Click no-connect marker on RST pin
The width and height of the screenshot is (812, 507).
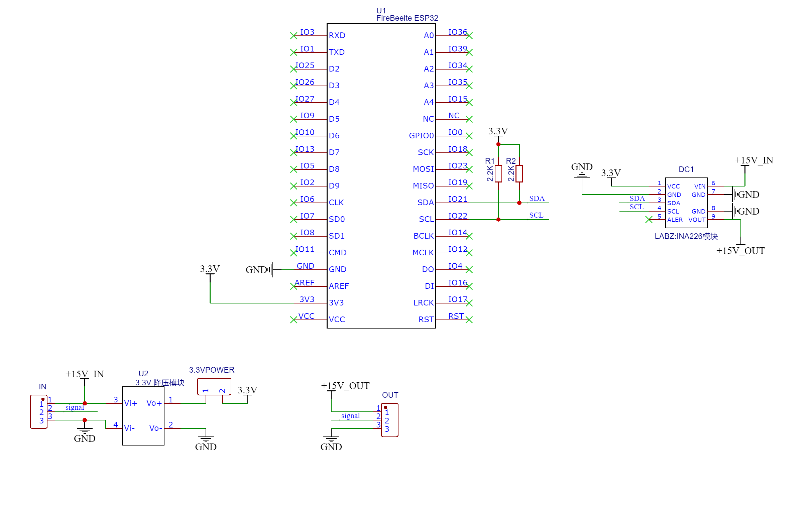click(469, 320)
